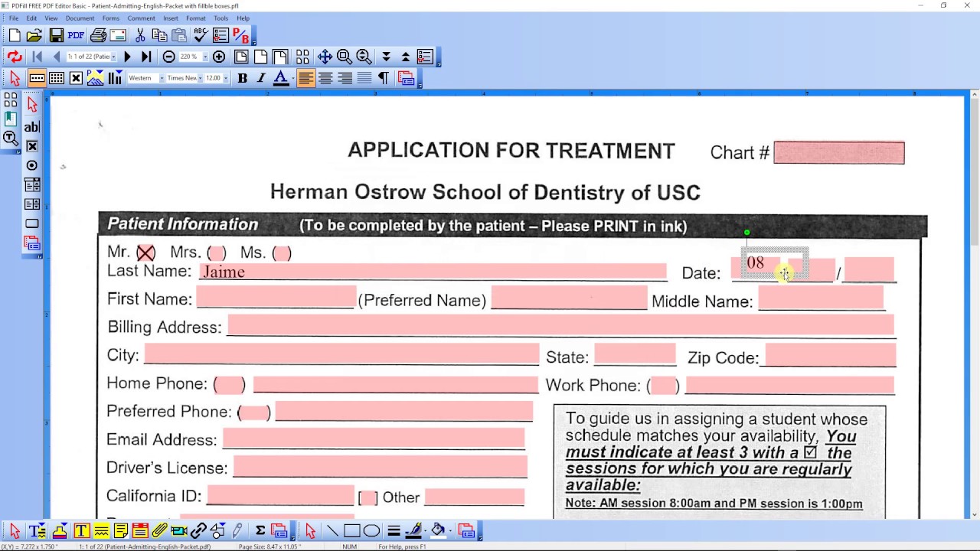The height and width of the screenshot is (551, 980).
Task: Toggle paragraph mark (pilcrow) icon
Action: [384, 78]
